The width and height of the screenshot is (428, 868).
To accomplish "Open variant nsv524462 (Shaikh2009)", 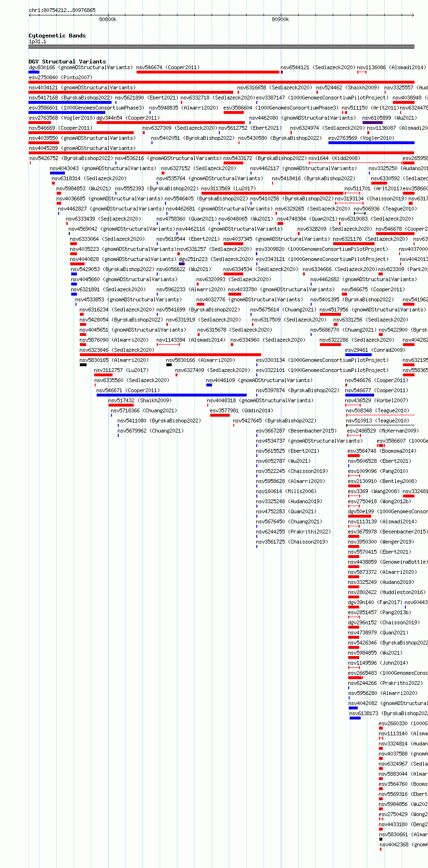I will [348, 88].
